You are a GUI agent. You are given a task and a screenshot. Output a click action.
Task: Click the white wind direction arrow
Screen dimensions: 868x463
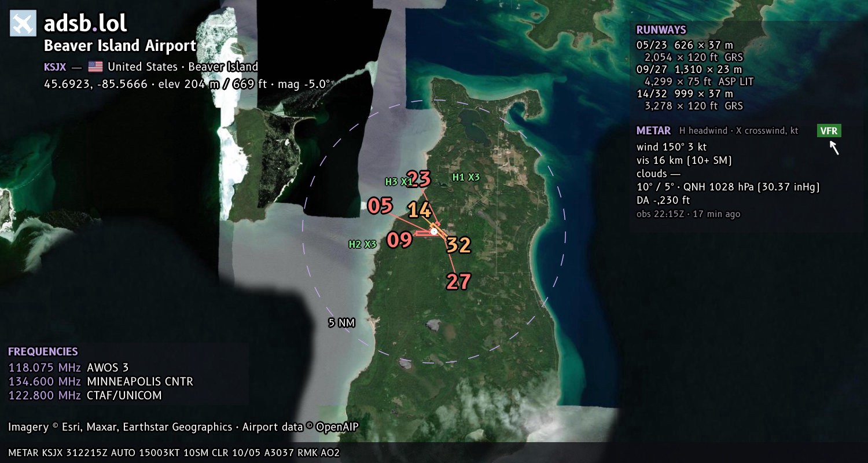tap(834, 148)
